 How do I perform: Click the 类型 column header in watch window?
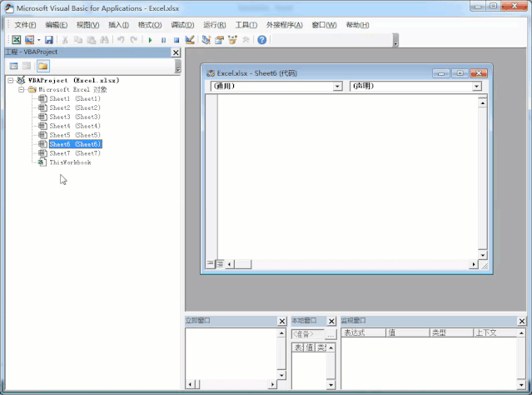451,332
